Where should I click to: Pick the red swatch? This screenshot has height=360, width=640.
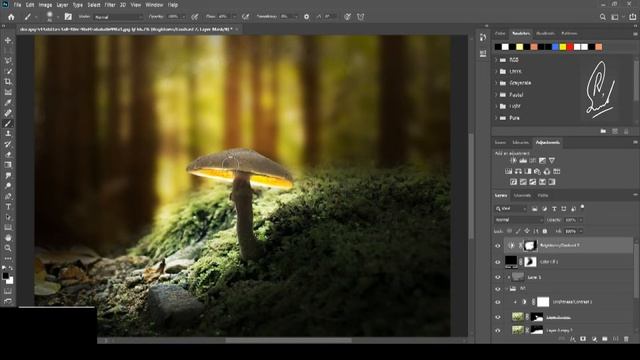[570, 47]
